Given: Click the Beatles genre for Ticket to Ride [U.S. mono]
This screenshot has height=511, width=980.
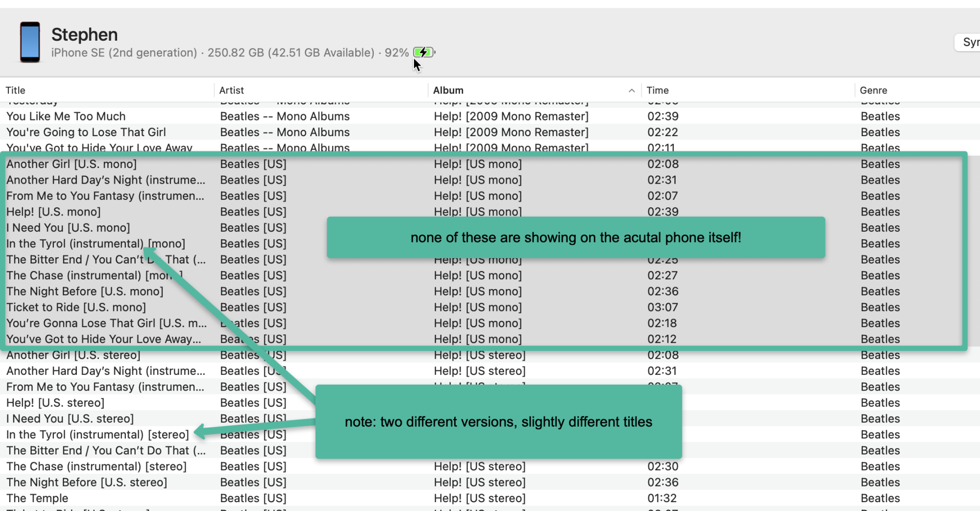Looking at the screenshot, I should pos(881,307).
